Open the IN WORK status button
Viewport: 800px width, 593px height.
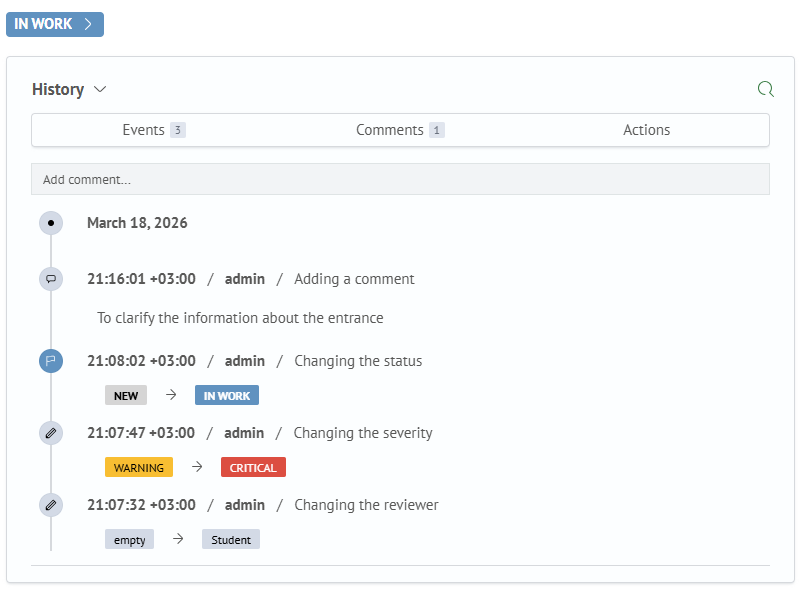pyautogui.click(x=55, y=24)
